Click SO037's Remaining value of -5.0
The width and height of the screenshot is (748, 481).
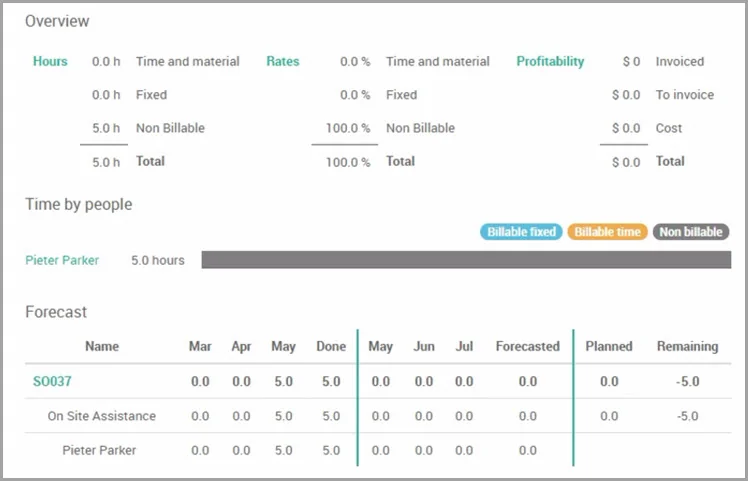(687, 381)
